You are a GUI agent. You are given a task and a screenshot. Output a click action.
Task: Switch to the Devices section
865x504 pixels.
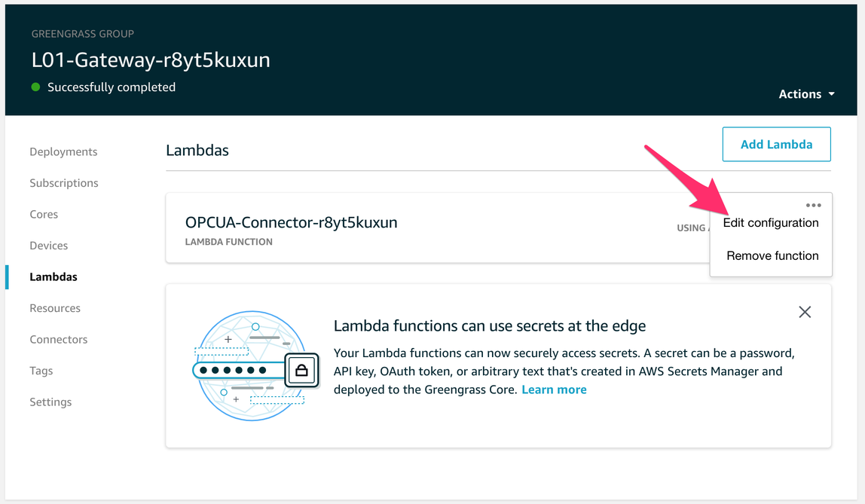pyautogui.click(x=49, y=246)
